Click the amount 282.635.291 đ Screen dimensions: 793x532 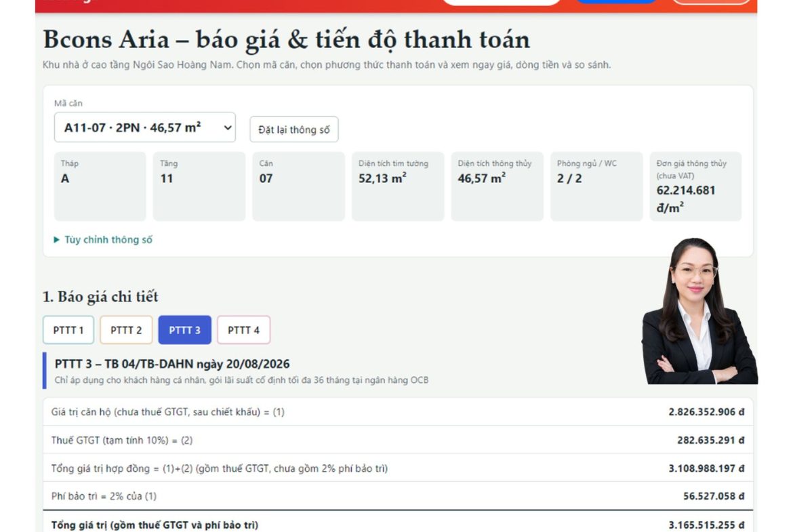[x=710, y=441]
